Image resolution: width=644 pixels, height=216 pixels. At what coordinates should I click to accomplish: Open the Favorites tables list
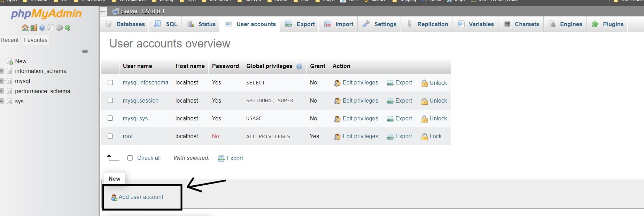pyautogui.click(x=36, y=40)
